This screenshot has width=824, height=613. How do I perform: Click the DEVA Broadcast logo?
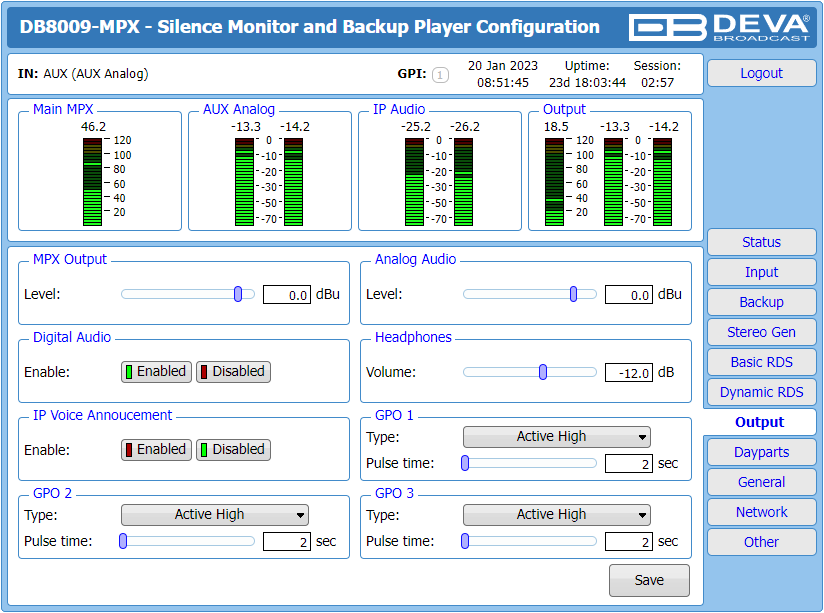coord(719,27)
